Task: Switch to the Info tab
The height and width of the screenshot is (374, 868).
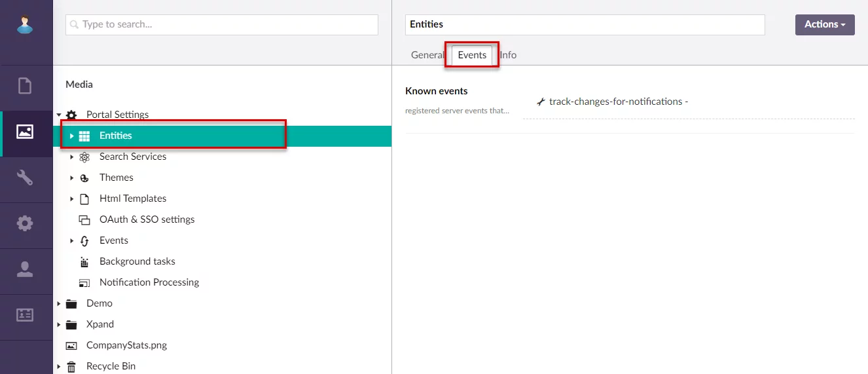Action: (509, 55)
